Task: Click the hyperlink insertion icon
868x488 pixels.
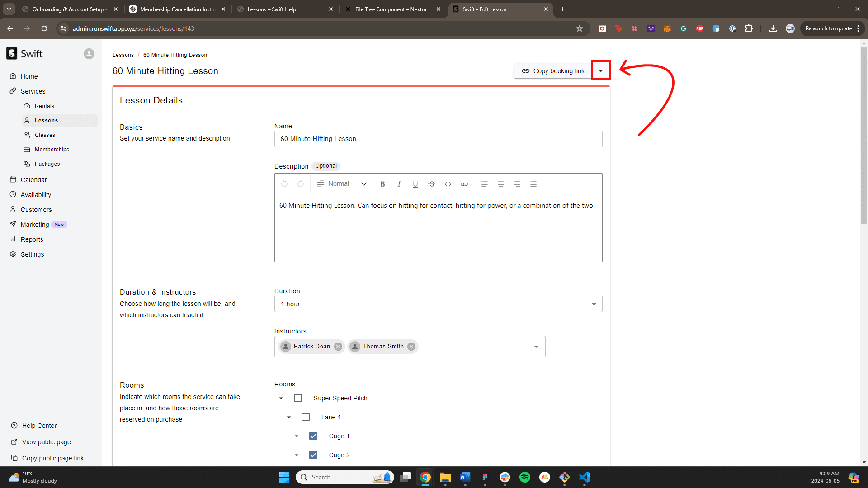Action: coord(464,183)
